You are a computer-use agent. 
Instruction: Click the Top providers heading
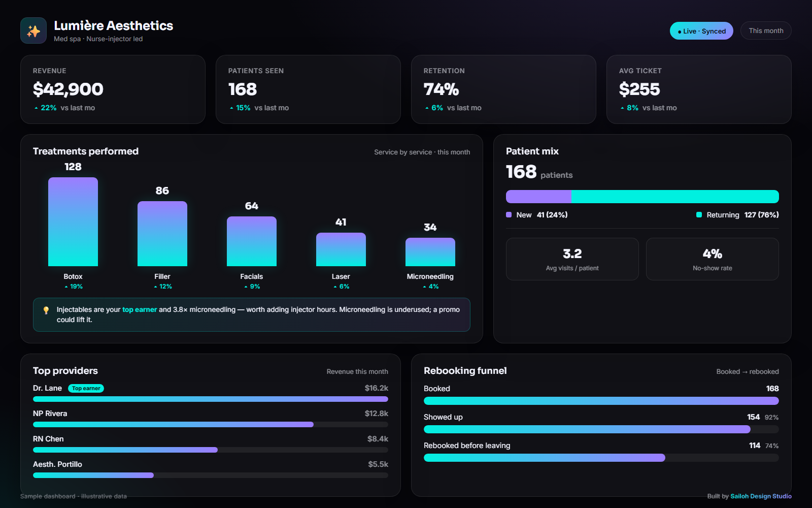pyautogui.click(x=65, y=371)
